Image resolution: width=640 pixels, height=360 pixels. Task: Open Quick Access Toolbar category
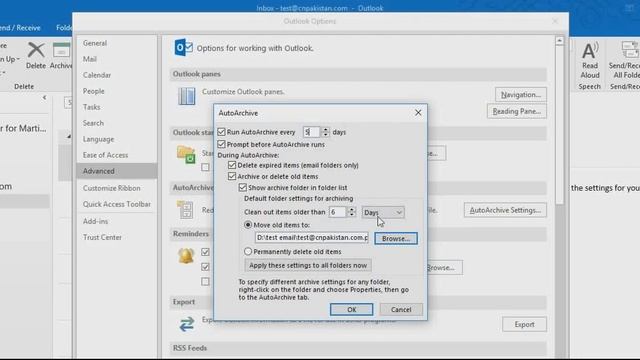[117, 204]
